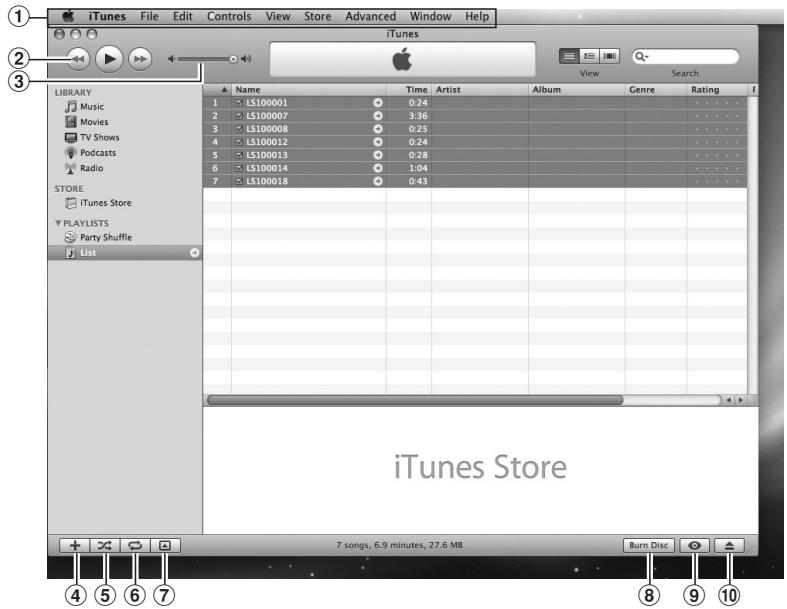Sort by the Album column header
Image resolution: width=787 pixels, height=609 pixels.
pos(577,90)
